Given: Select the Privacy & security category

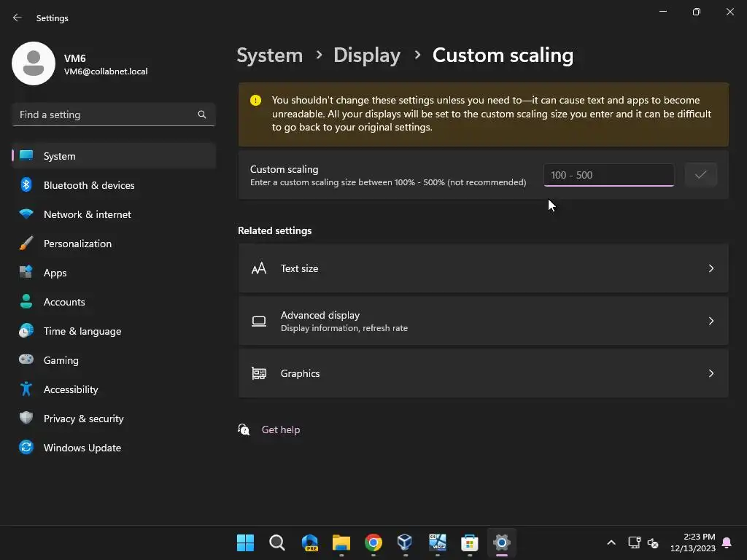Looking at the screenshot, I should tap(114, 419).
